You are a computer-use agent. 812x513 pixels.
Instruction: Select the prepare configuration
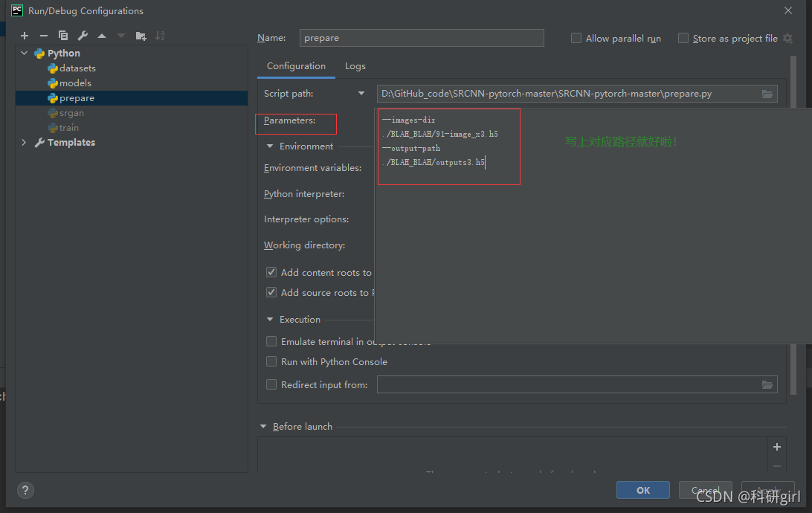pos(132,98)
